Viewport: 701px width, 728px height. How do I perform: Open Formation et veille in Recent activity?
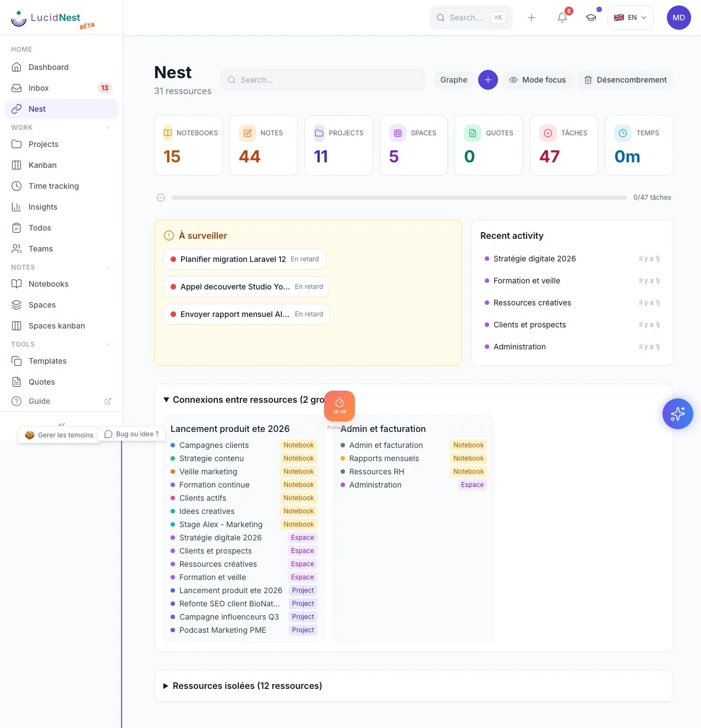[572, 281]
